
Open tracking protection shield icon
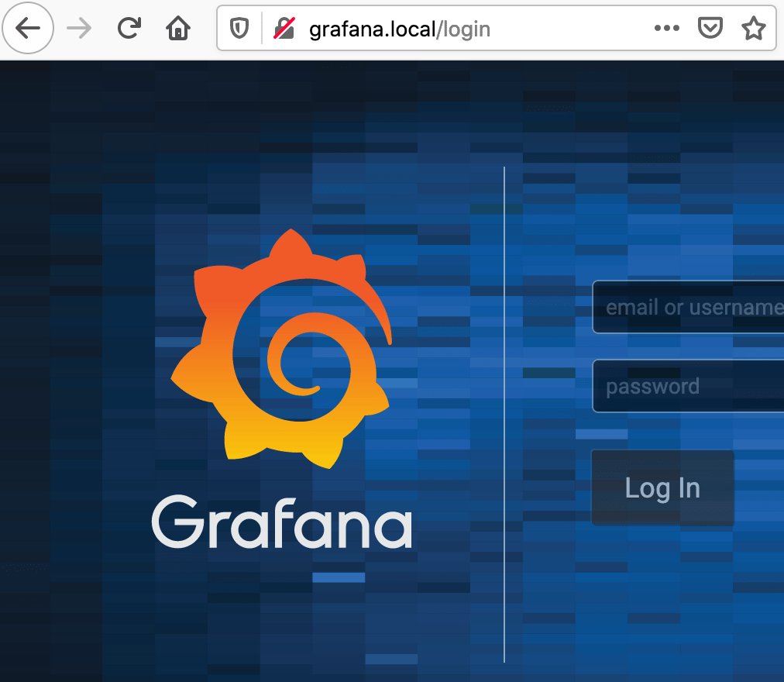click(239, 28)
